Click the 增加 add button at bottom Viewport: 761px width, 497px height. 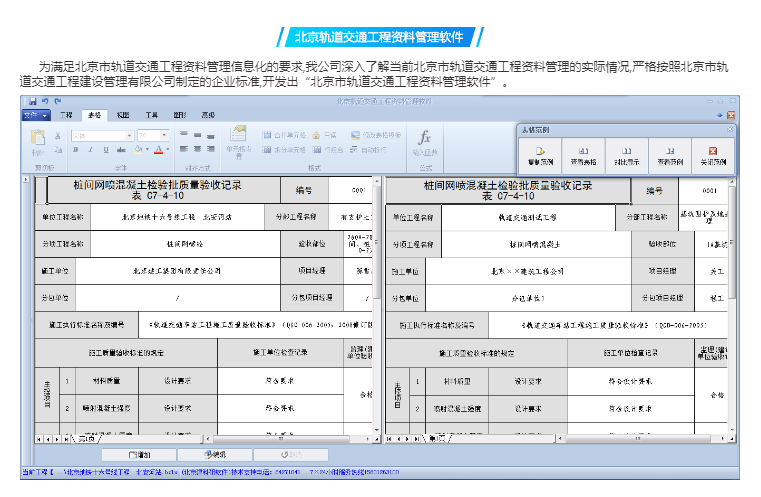coord(139,455)
